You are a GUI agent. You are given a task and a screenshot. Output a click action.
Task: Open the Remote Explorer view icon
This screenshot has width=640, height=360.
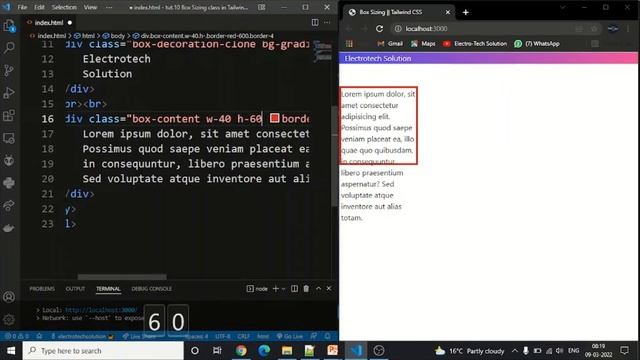coord(9,138)
